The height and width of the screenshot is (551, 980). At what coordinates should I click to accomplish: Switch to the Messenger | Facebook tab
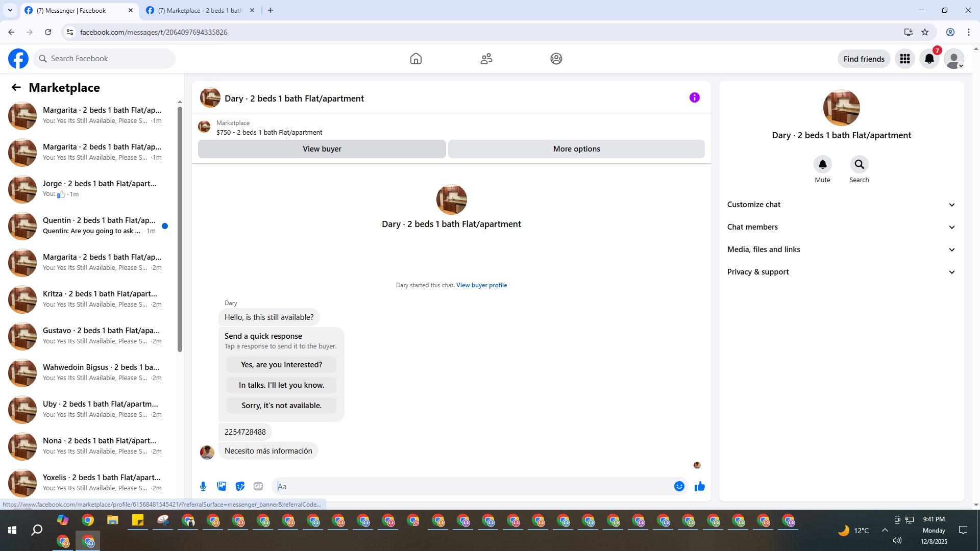pyautogui.click(x=79, y=10)
